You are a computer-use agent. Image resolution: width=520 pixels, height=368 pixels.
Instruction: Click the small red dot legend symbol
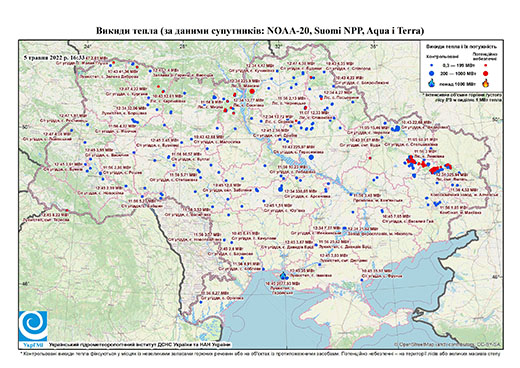[x=485, y=66]
